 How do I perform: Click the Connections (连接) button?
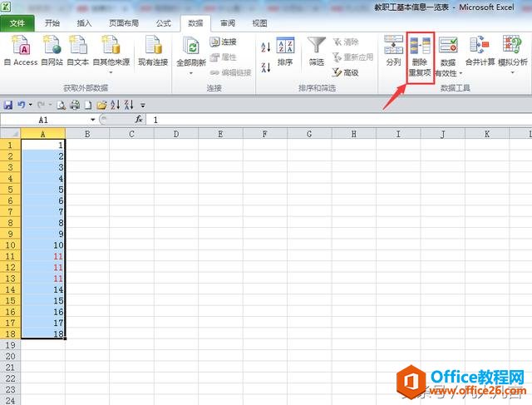[x=223, y=42]
